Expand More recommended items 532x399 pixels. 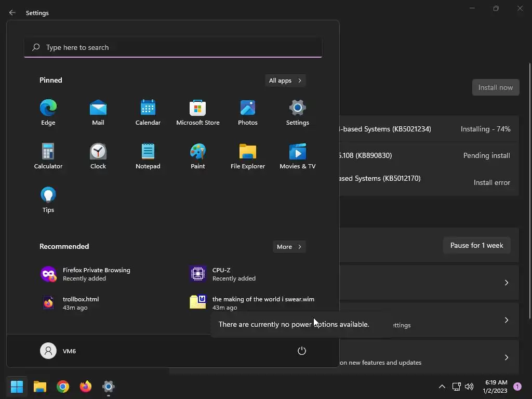pos(289,247)
